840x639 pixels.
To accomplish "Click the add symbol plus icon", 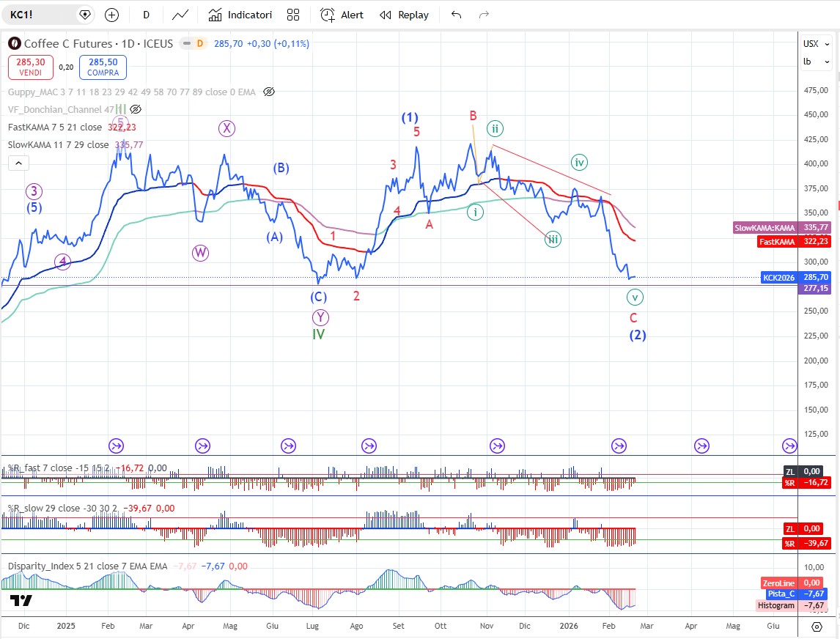I will click(x=111, y=15).
